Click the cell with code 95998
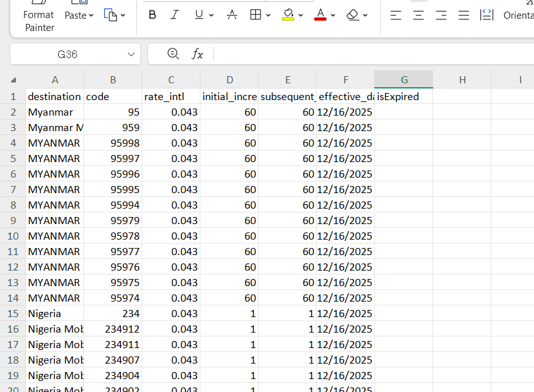Viewport: 534px width, 392px height. coord(113,143)
